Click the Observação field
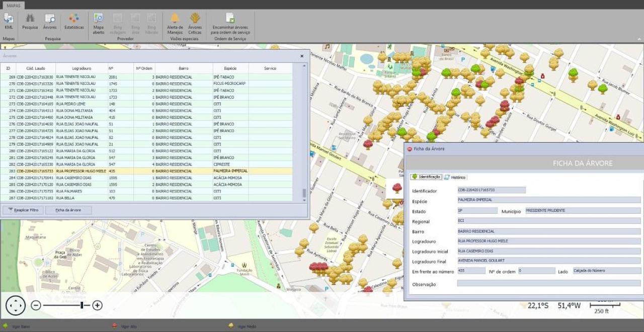Screen dimensions: 644x332 [549, 283]
